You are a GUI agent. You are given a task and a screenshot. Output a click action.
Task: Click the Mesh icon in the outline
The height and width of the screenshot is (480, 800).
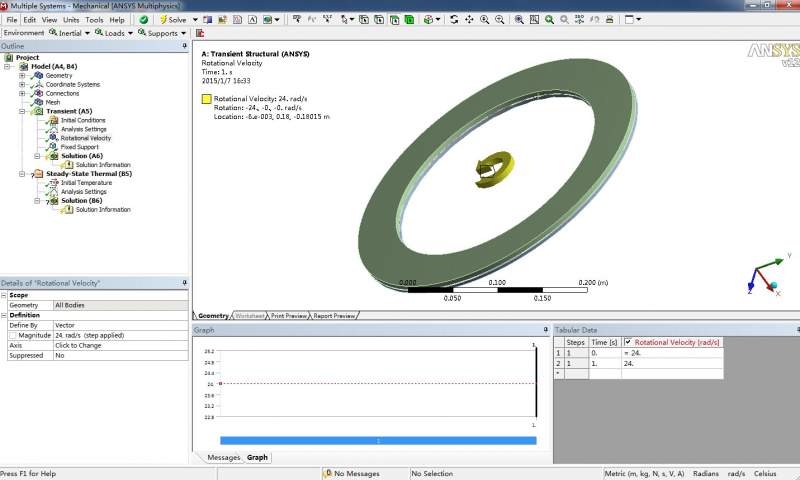tap(38, 102)
